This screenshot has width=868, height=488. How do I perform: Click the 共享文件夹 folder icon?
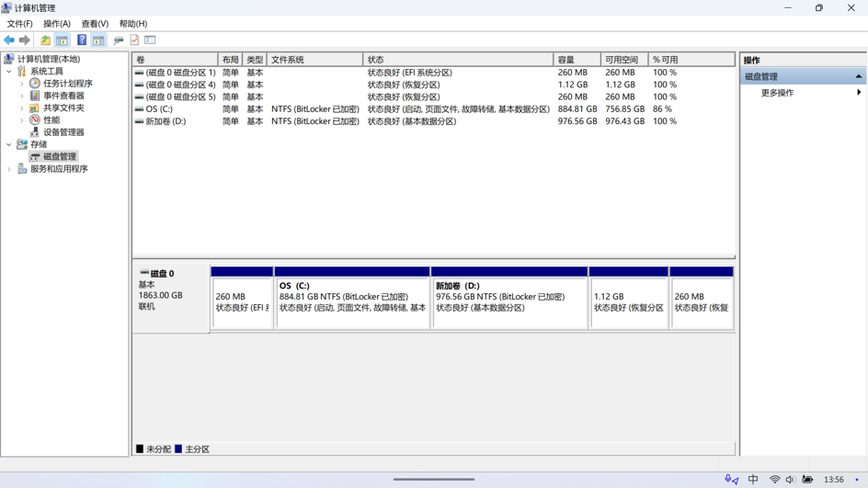[35, 108]
